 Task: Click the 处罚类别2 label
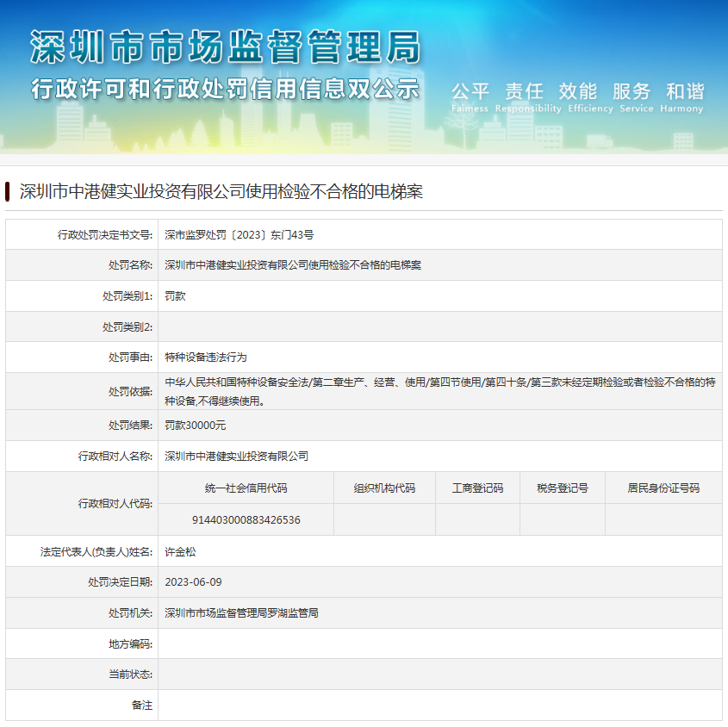pos(128,327)
